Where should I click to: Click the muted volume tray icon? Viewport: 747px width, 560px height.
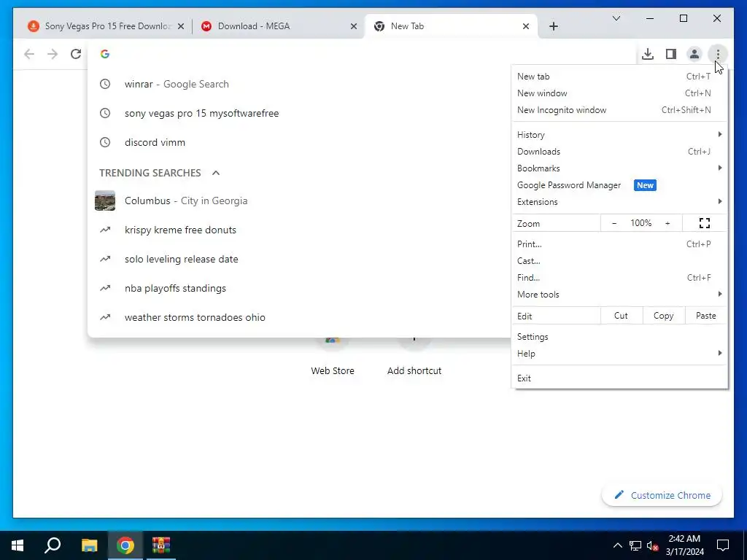click(x=652, y=545)
